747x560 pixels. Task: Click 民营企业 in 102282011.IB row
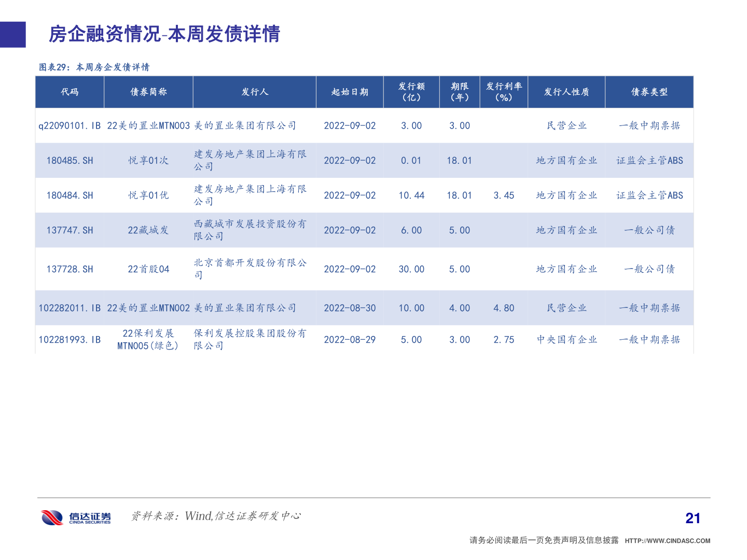pos(566,308)
